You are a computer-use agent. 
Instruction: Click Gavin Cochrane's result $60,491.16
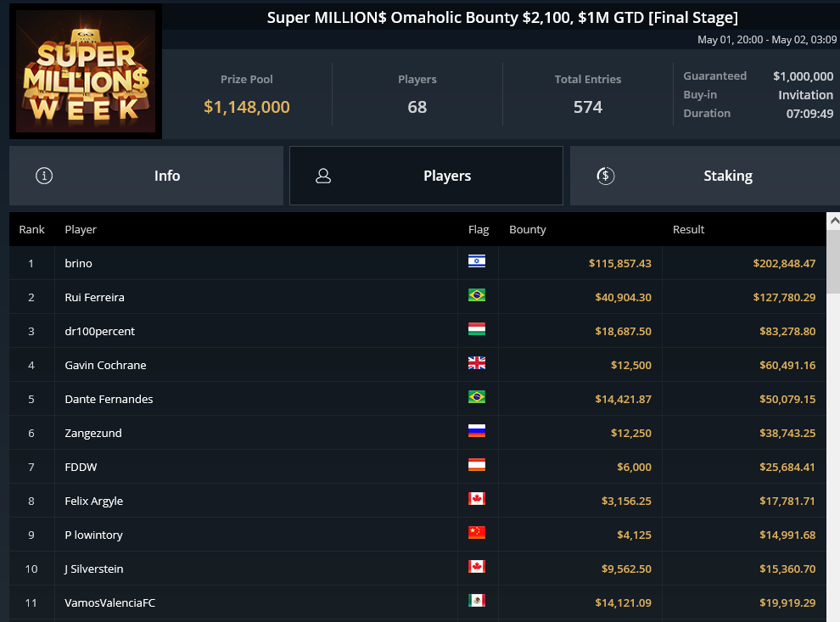(787, 366)
